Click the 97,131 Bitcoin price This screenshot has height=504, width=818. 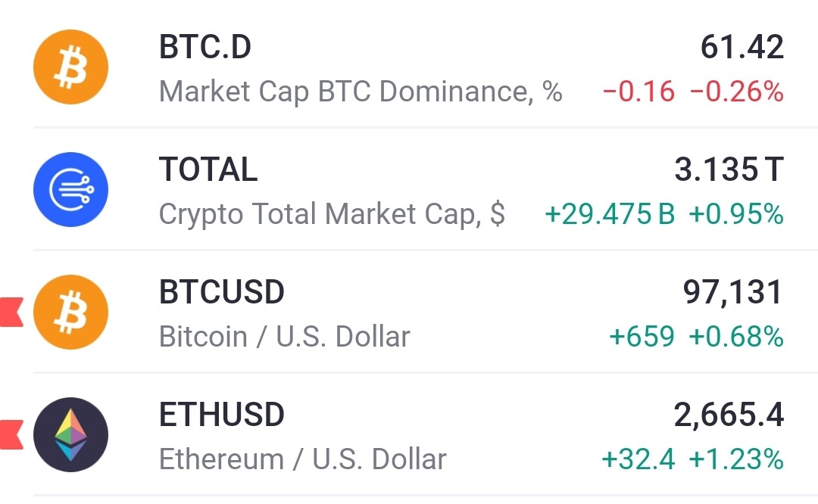pyautogui.click(x=733, y=292)
